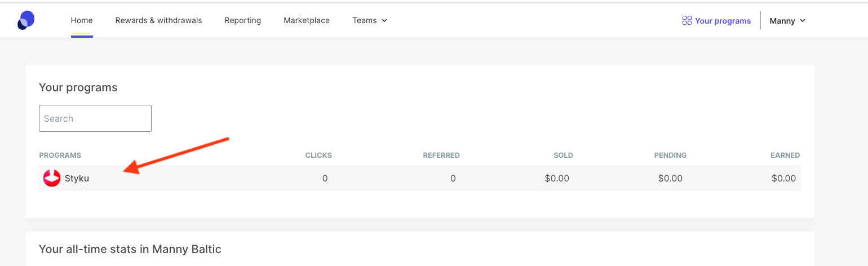The height and width of the screenshot is (266, 868).
Task: Click the all-time stats heading
Action: click(130, 249)
